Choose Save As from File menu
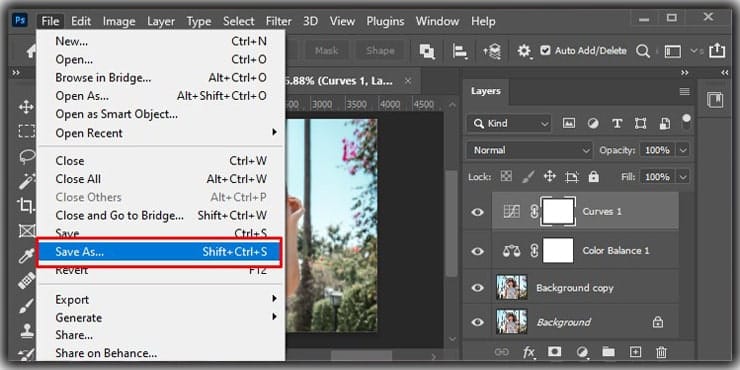Viewport: 740px width, 370px height. pyautogui.click(x=160, y=252)
